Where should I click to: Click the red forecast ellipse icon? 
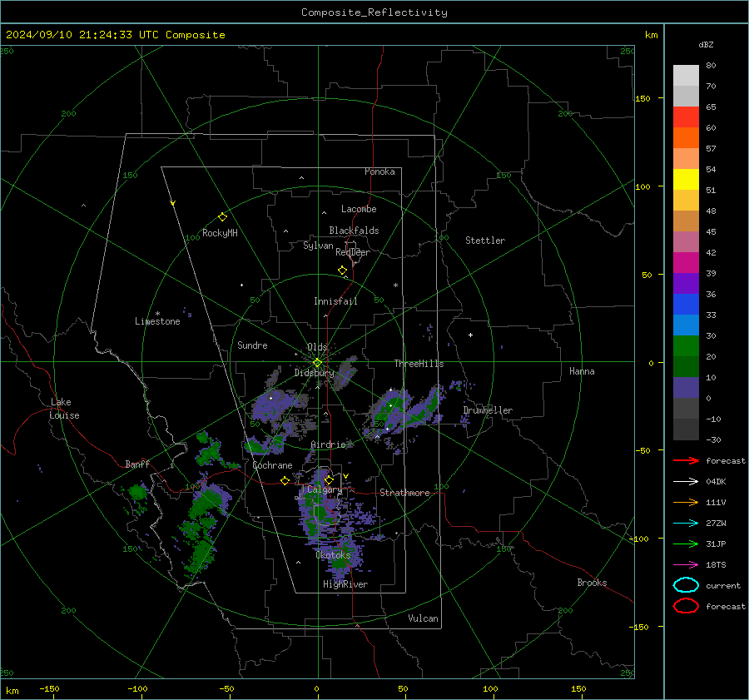tap(686, 605)
